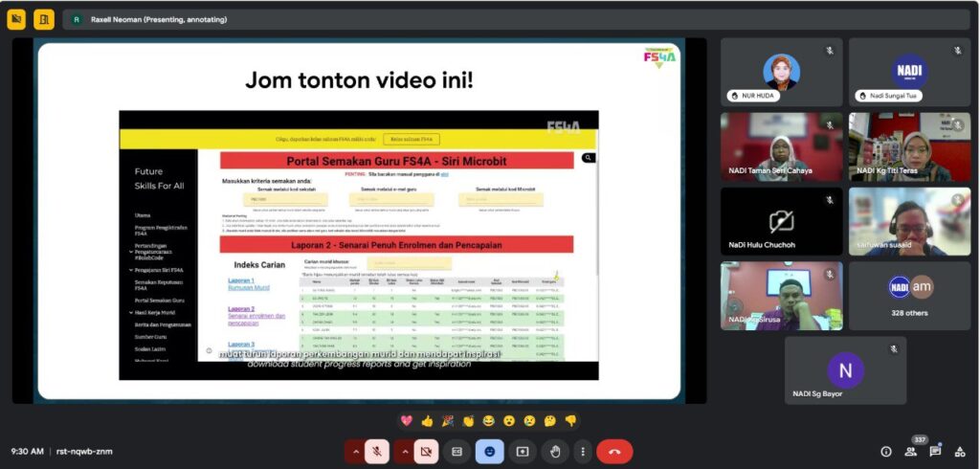Viewport: 980px width, 469px height.
Task: Show the participants list
Action: pos(911,452)
